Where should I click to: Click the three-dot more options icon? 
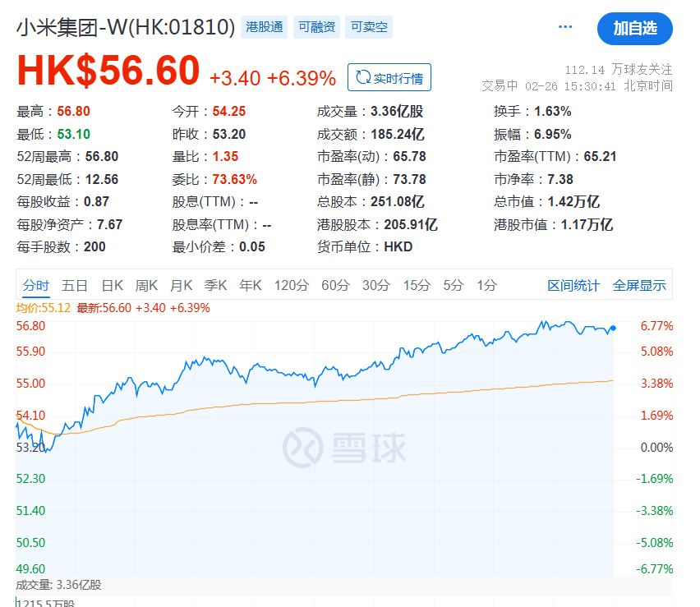[565, 27]
